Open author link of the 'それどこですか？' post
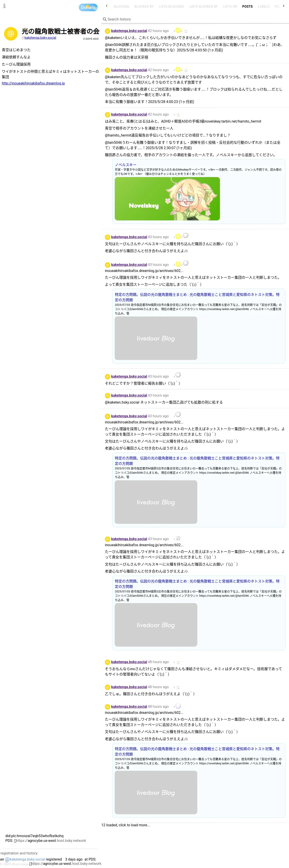The image size is (289, 868). (x=129, y=376)
